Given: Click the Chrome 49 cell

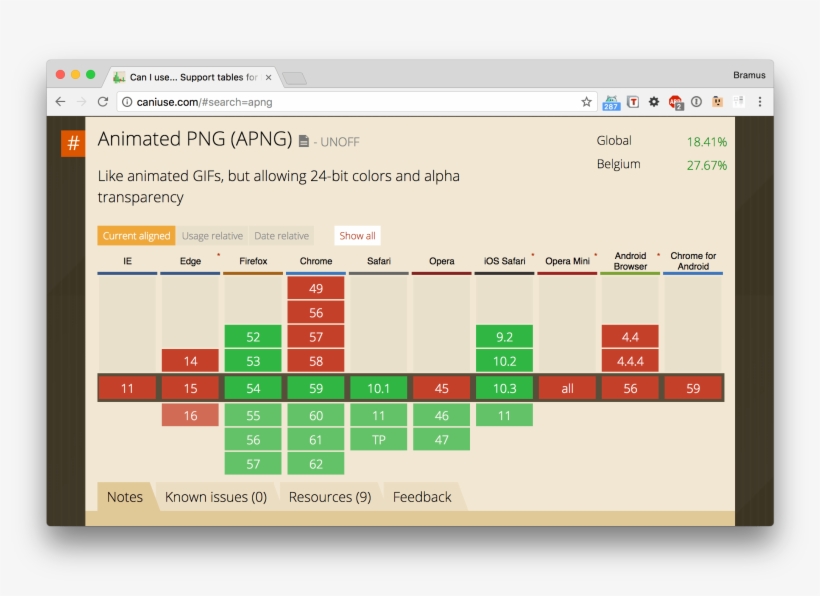Looking at the screenshot, I should click(316, 289).
